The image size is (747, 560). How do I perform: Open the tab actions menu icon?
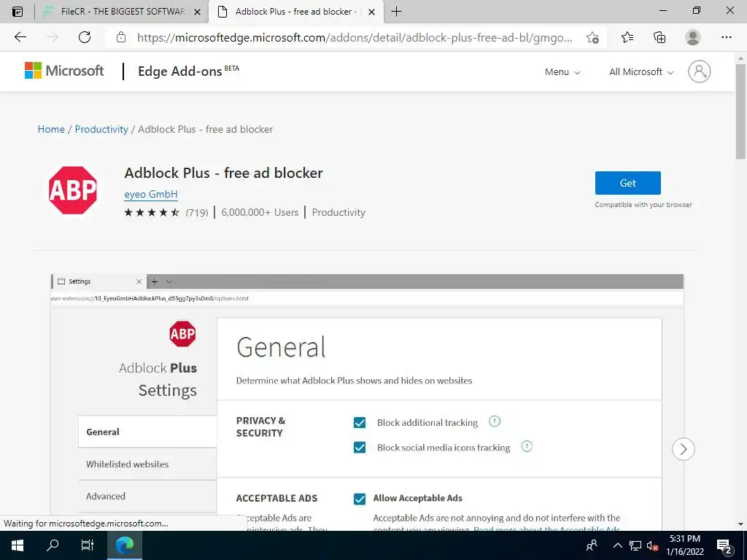pos(18,12)
